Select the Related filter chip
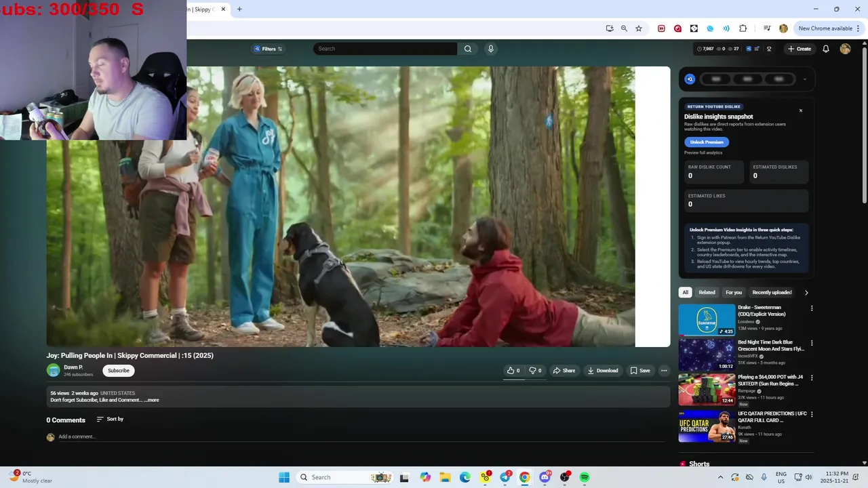 click(707, 293)
